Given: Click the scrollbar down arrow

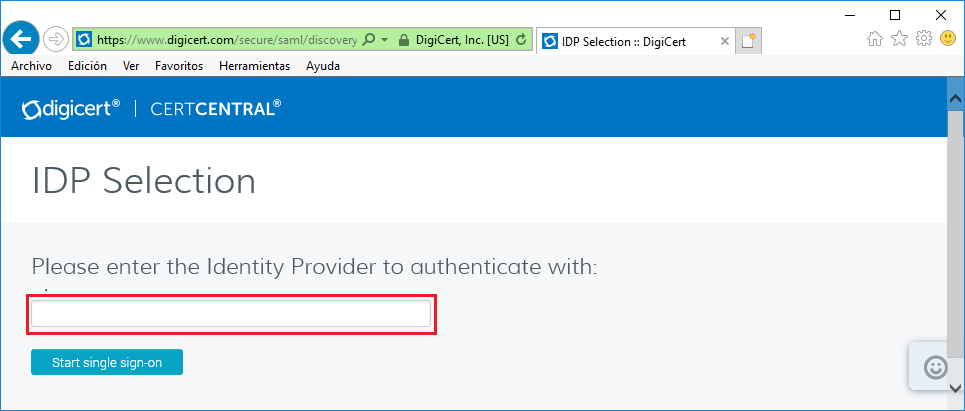Looking at the screenshot, I should pos(955,389).
